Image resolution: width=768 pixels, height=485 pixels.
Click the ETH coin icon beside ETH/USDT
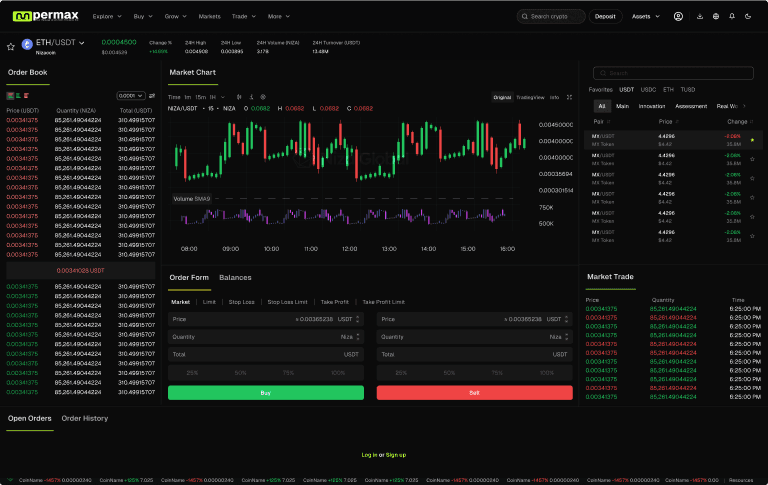[x=27, y=45]
